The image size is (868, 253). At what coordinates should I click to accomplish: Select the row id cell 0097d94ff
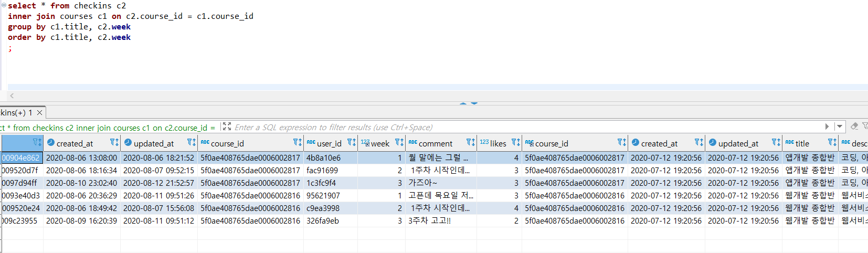(x=22, y=183)
